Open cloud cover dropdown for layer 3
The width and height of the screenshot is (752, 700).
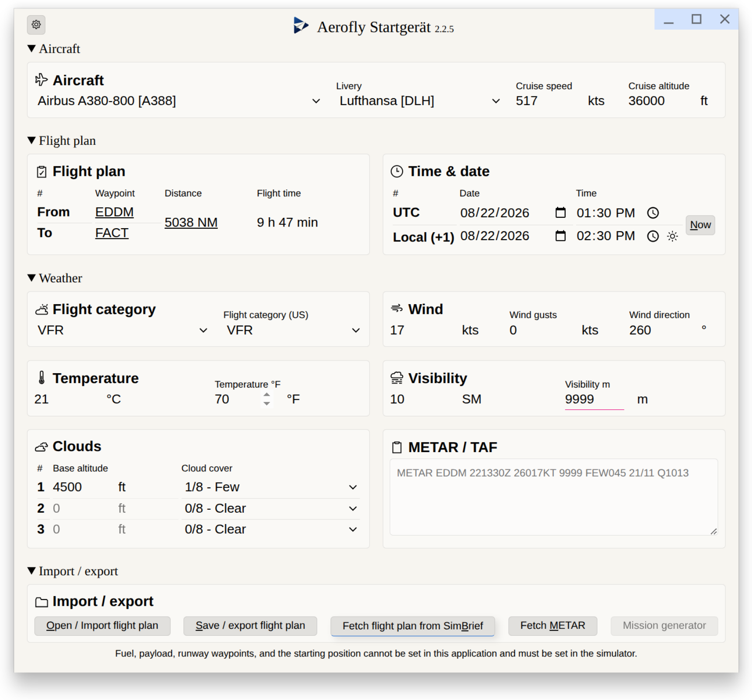click(270, 529)
